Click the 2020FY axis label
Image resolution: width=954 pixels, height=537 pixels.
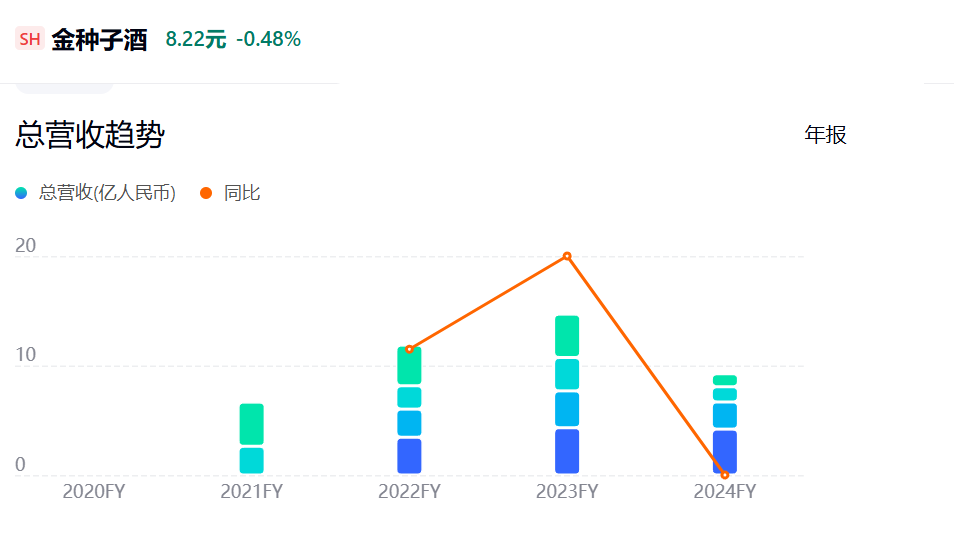94,491
